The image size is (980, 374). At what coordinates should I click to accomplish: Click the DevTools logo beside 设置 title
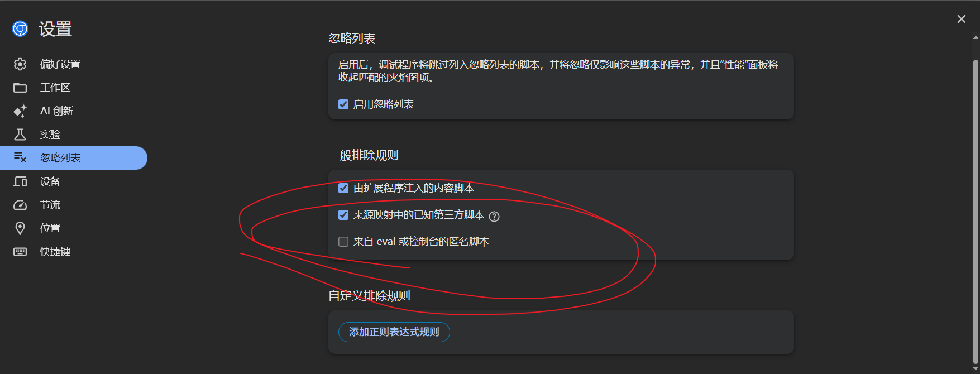[x=20, y=28]
